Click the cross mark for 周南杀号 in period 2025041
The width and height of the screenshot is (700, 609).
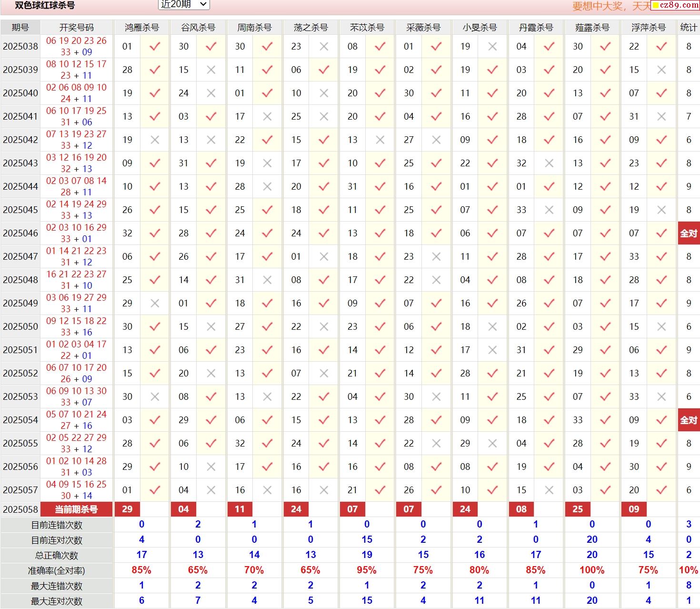tap(268, 117)
